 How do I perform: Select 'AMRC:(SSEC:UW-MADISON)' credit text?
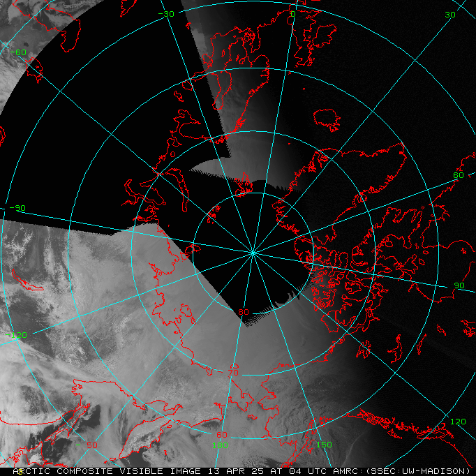click(401, 471)
